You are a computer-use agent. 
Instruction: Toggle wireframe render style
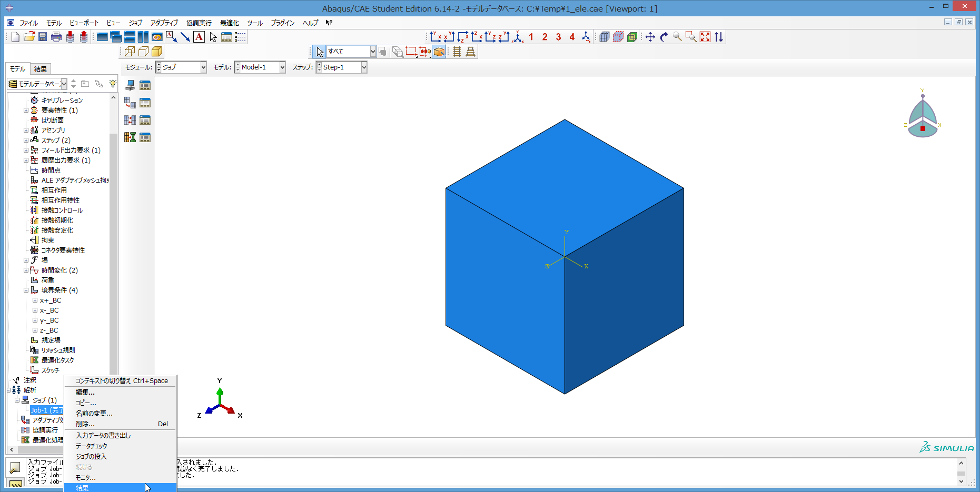(x=130, y=52)
